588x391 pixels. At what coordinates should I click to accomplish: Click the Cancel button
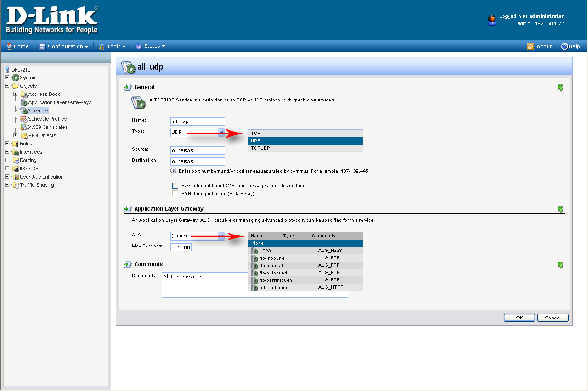553,318
